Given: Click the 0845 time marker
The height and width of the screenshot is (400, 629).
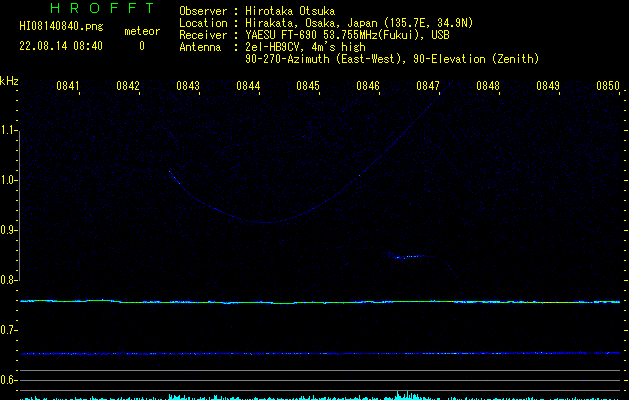Looking at the screenshot, I should [x=308, y=86].
